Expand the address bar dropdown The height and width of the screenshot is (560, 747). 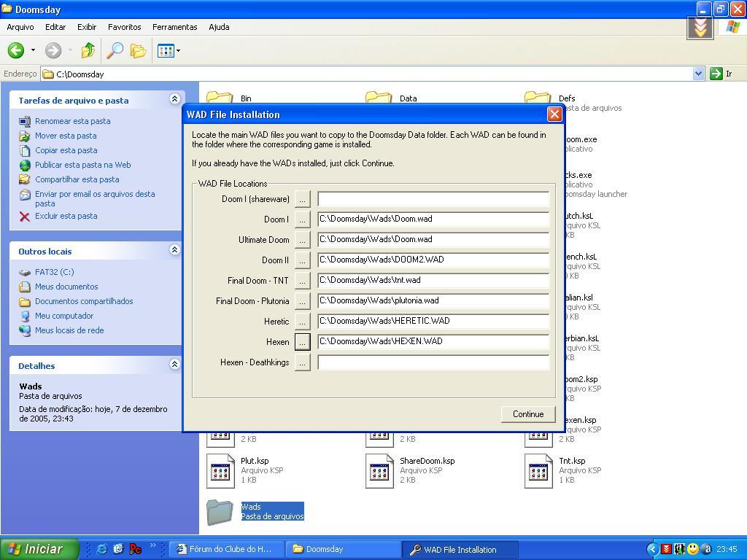point(698,74)
